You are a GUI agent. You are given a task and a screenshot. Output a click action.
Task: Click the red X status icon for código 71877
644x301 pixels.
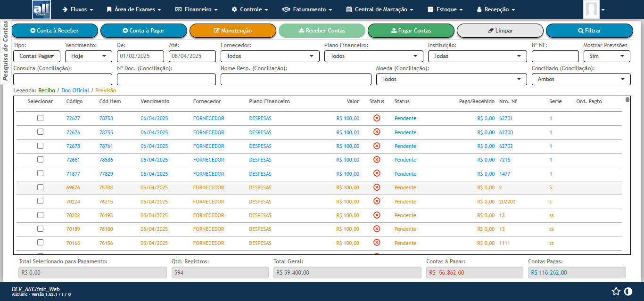tap(376, 173)
